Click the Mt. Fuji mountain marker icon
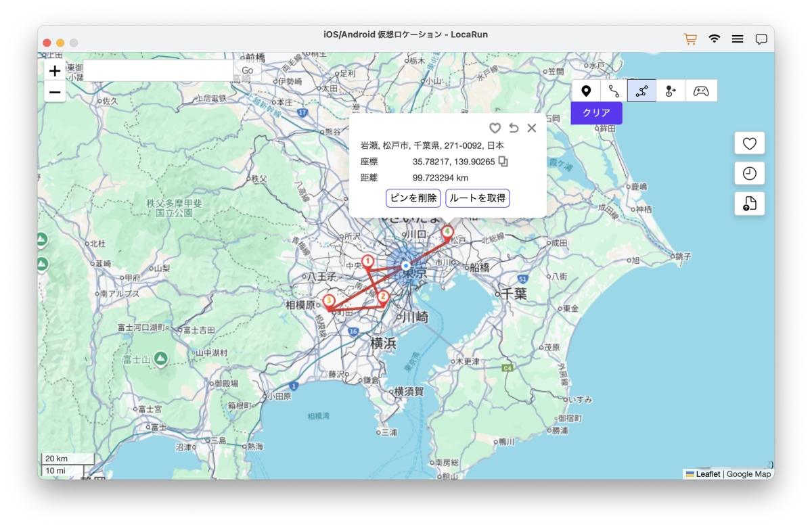Image resolution: width=812 pixels, height=529 pixels. 160,358
